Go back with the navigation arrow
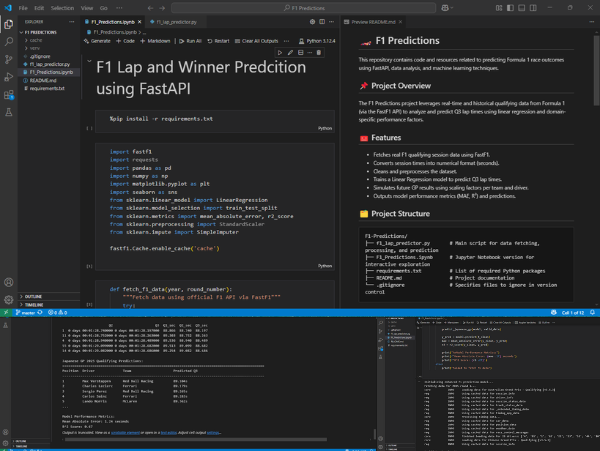 [150, 8]
